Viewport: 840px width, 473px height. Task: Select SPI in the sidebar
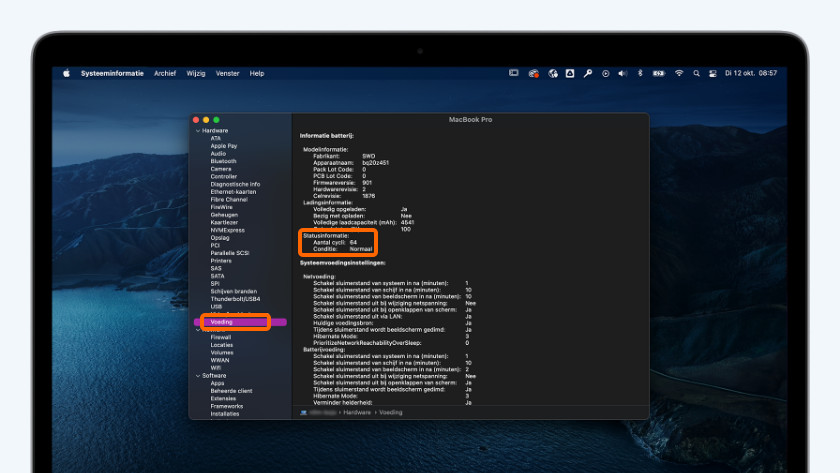click(x=214, y=284)
